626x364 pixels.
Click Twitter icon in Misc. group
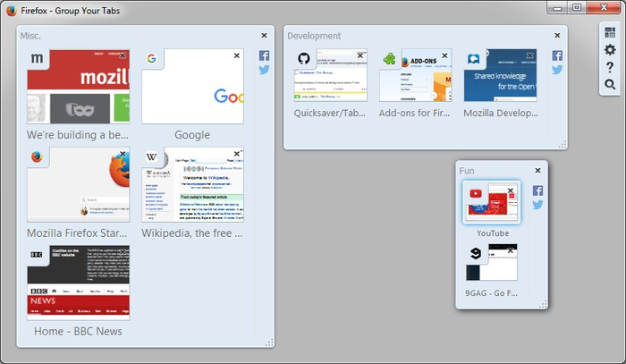pyautogui.click(x=264, y=70)
